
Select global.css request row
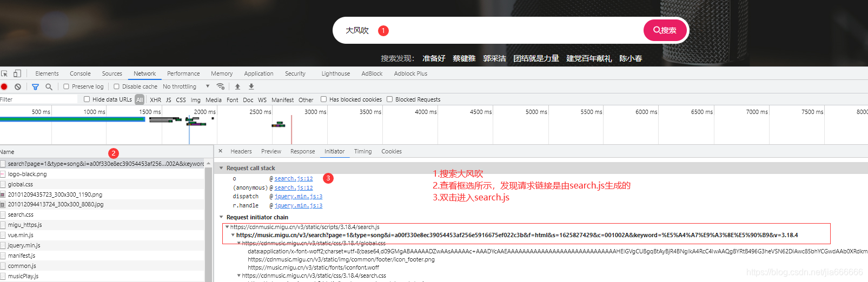point(102,184)
